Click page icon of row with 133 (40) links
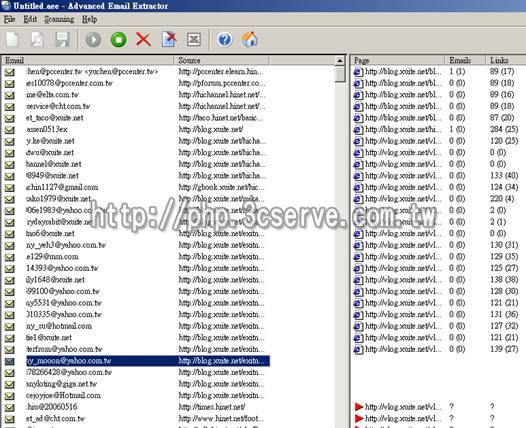The image size is (526, 428). click(x=358, y=176)
